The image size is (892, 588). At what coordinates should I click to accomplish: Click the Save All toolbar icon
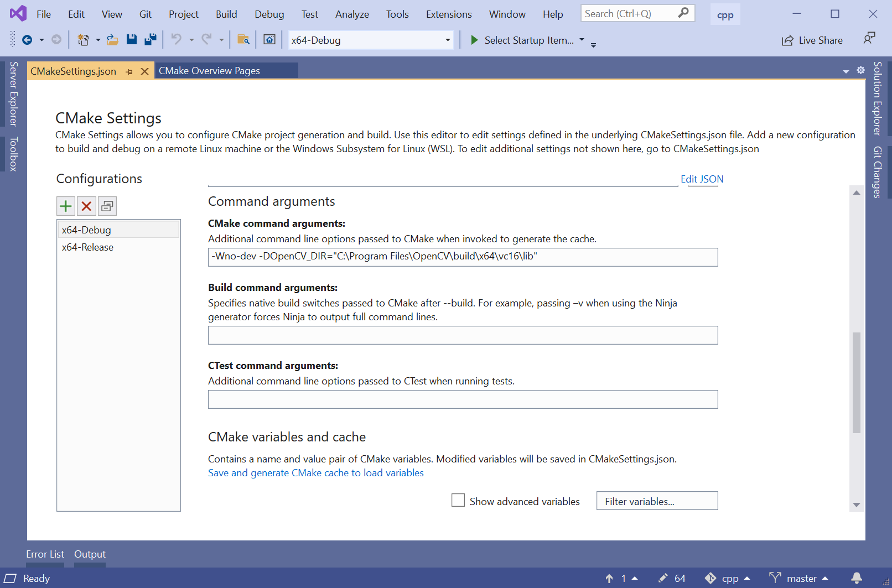point(150,39)
